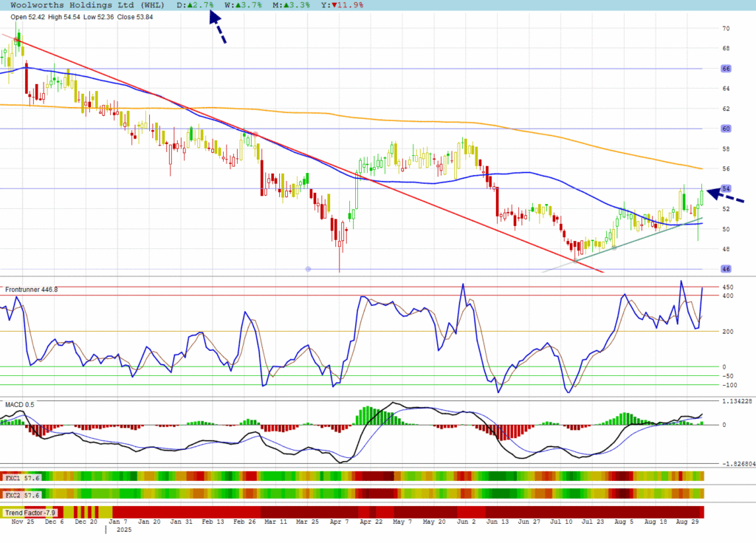Click the Mar 25 date label
Screen dimensions: 756x543
[x=308, y=522]
